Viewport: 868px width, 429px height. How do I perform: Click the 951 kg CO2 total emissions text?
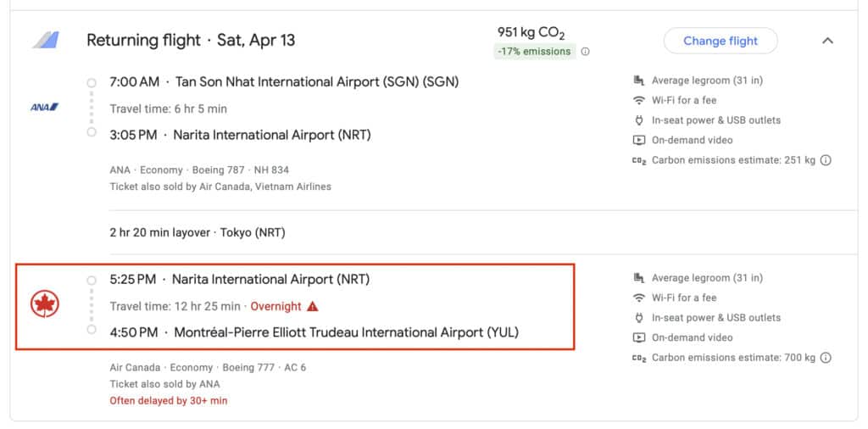(x=531, y=33)
